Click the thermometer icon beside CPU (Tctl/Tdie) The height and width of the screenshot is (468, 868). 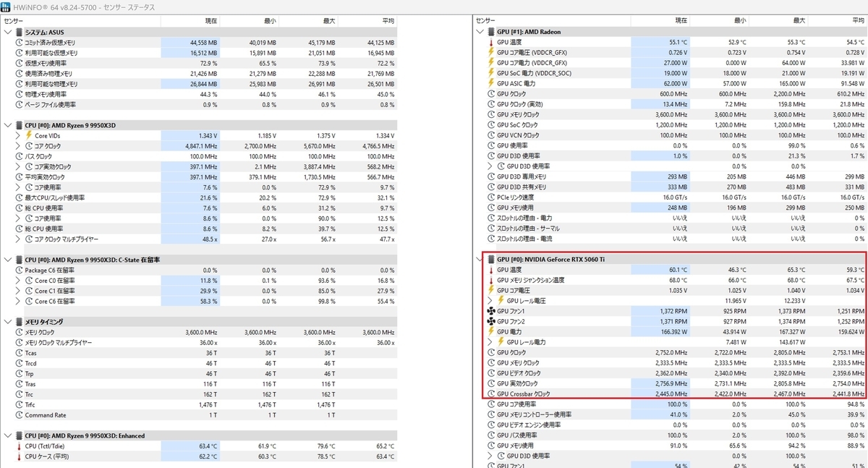[19, 446]
